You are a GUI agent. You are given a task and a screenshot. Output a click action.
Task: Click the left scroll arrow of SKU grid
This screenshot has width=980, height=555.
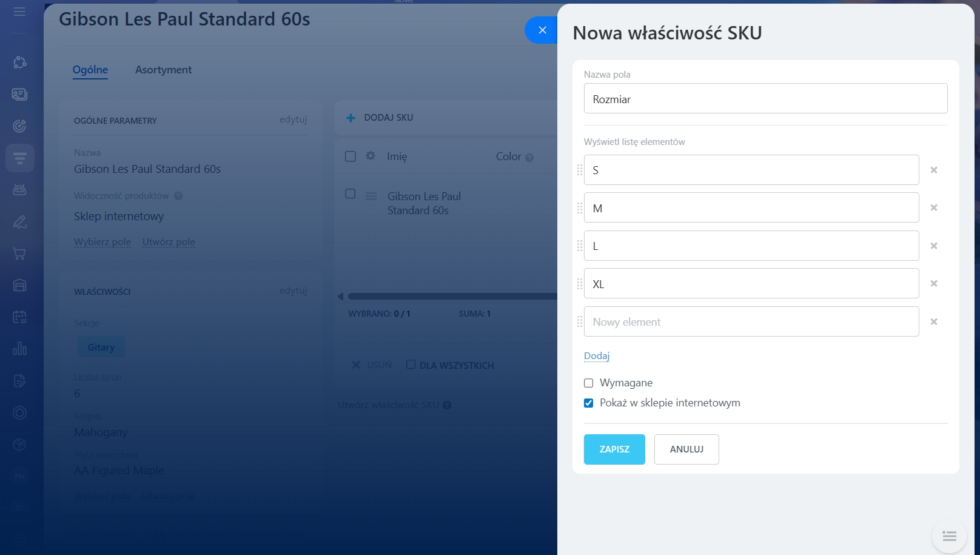pos(340,297)
